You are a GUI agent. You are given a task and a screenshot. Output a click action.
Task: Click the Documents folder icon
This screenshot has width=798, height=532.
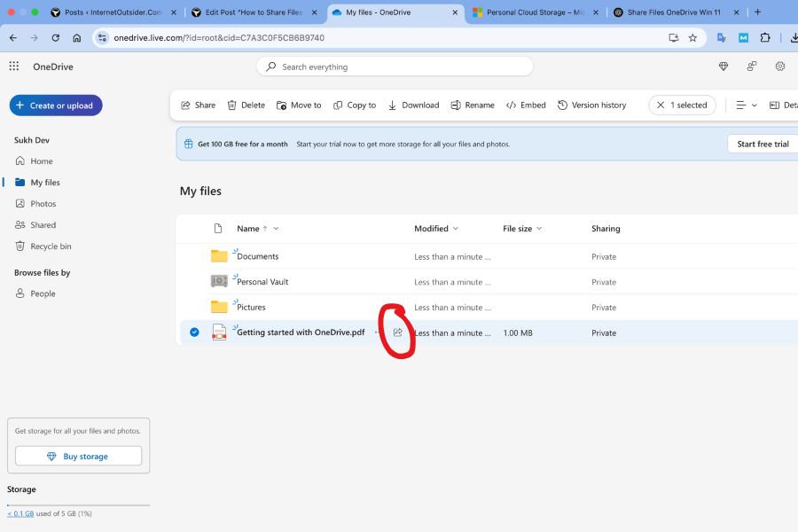[x=219, y=255]
